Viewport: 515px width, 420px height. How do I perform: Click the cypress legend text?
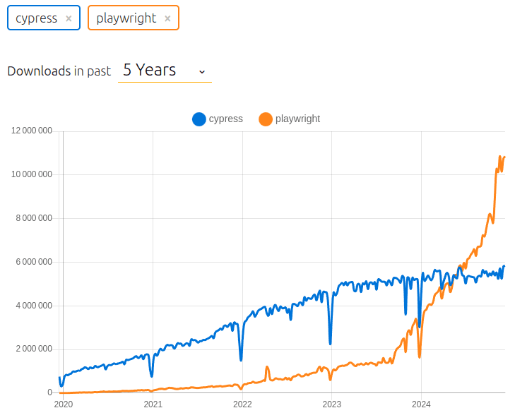tap(225, 119)
